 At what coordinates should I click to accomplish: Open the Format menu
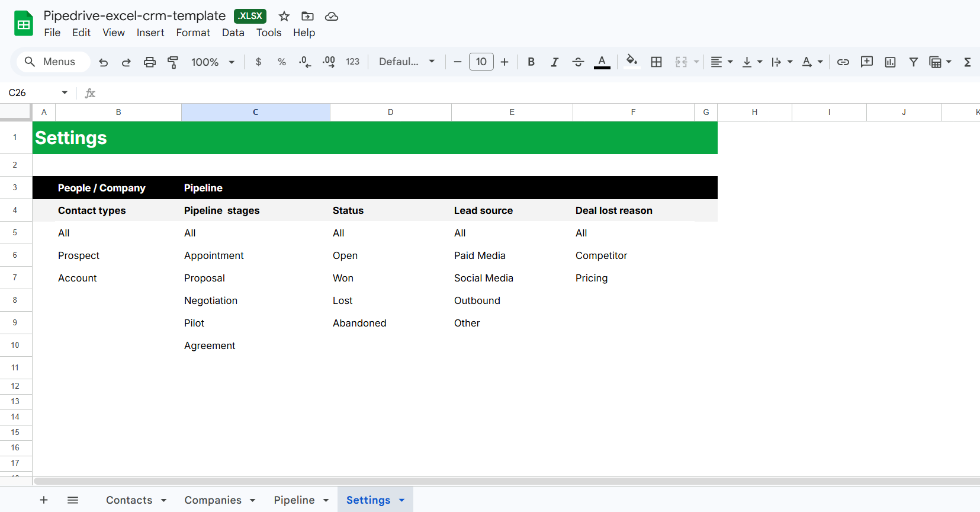[x=193, y=33]
